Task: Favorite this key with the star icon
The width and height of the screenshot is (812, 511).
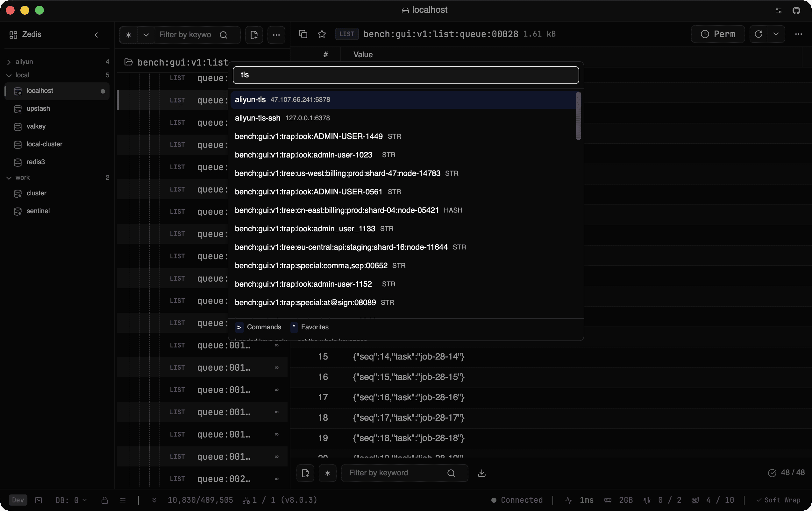Action: 322,34
